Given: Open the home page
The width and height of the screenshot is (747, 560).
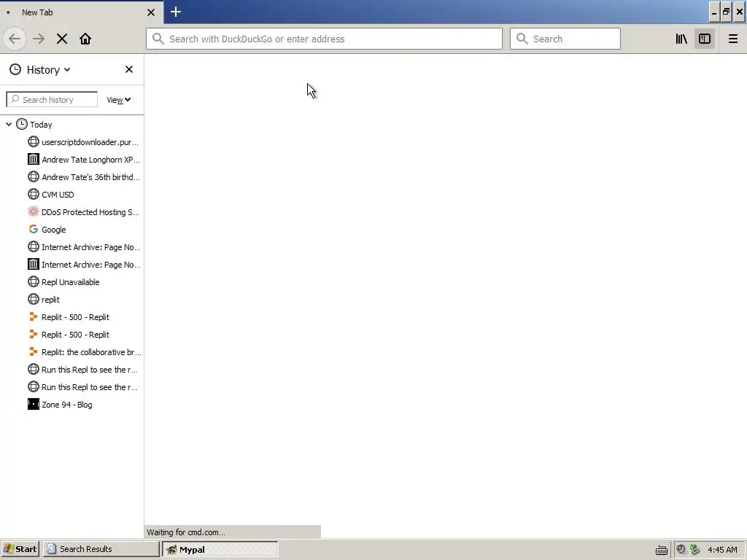Looking at the screenshot, I should point(85,39).
